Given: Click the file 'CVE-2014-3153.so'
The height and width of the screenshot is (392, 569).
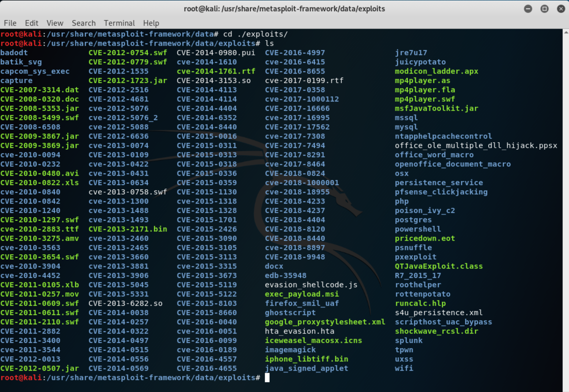Looking at the screenshot, I should pyautogui.click(x=214, y=80).
